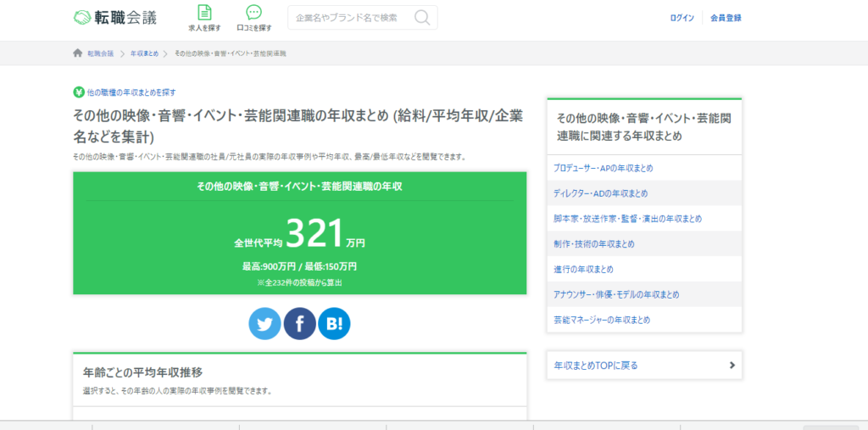
Task: Open 他の職種の年収まとめを探す link
Action: point(131,92)
